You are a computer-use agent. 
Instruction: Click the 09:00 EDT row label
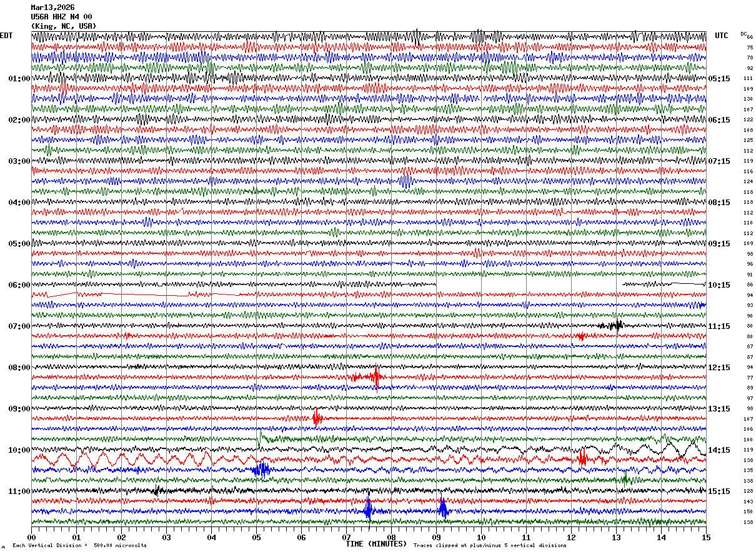pos(19,409)
